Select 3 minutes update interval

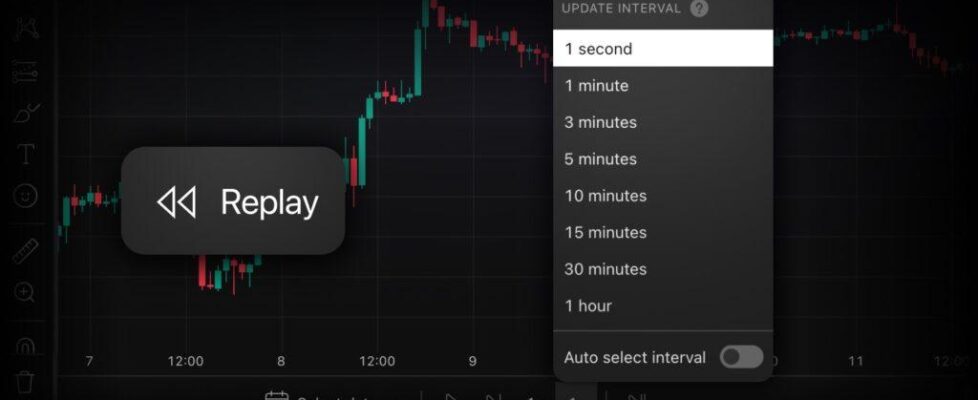pos(662,122)
